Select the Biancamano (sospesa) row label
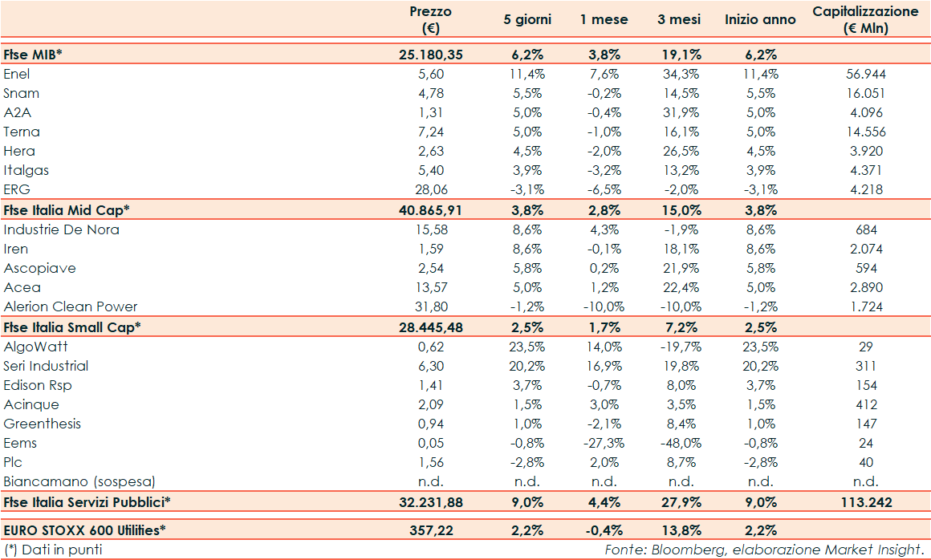931x560 pixels. [79, 481]
